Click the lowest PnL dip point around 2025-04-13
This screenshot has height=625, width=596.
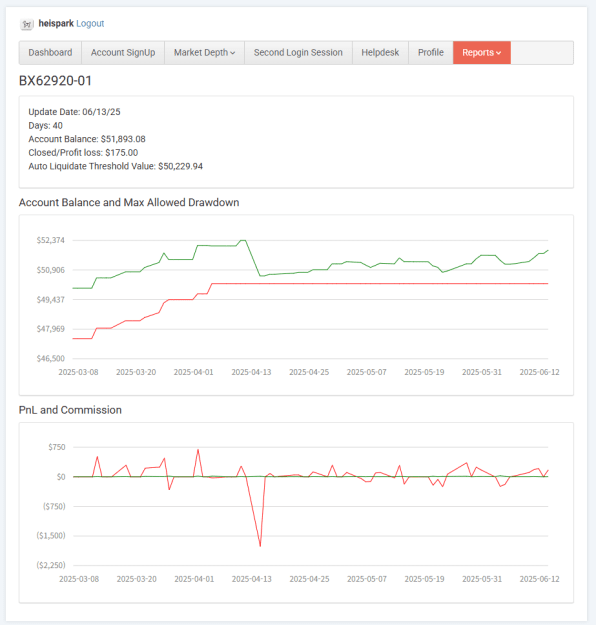click(x=260, y=546)
